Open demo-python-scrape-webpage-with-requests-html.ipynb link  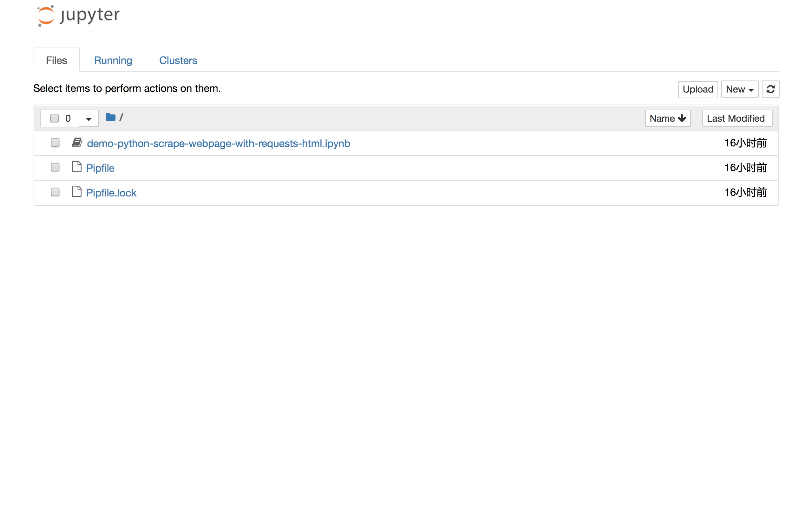219,144
